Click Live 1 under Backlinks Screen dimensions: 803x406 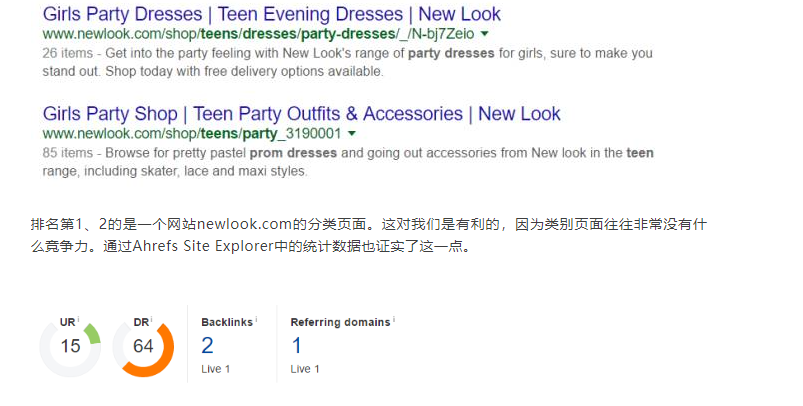pyautogui.click(x=216, y=369)
